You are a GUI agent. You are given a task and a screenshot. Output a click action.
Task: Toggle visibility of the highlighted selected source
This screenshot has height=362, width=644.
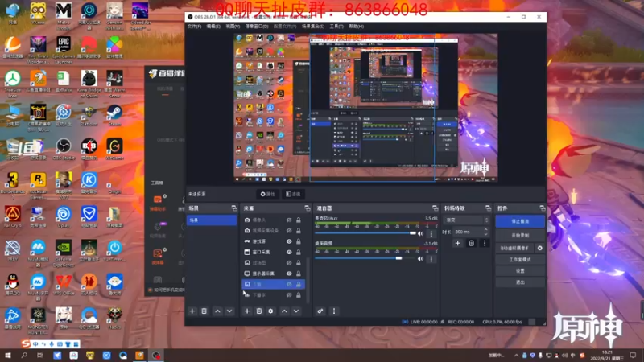(289, 284)
